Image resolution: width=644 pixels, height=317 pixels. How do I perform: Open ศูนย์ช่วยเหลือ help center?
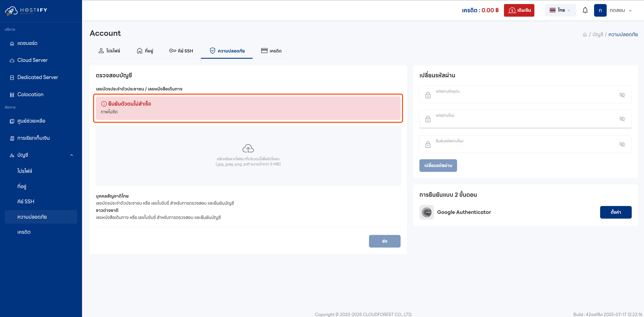click(31, 121)
